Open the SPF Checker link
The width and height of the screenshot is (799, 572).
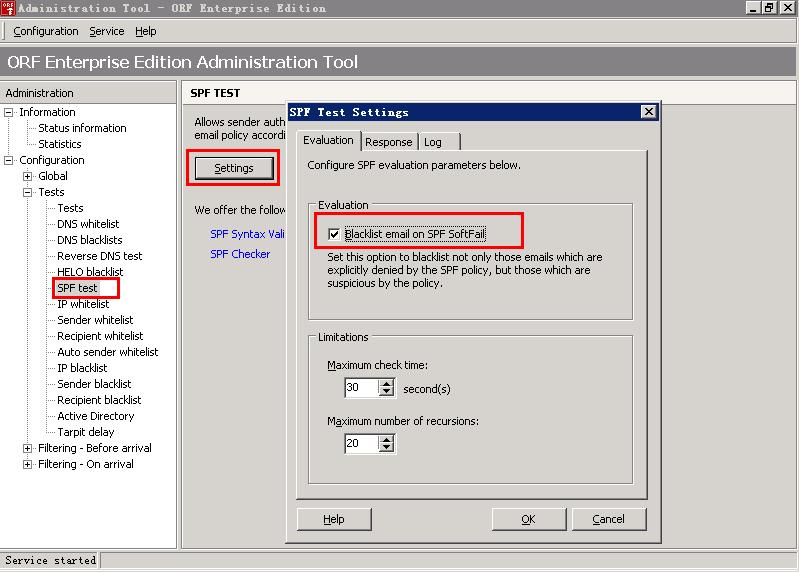240,254
